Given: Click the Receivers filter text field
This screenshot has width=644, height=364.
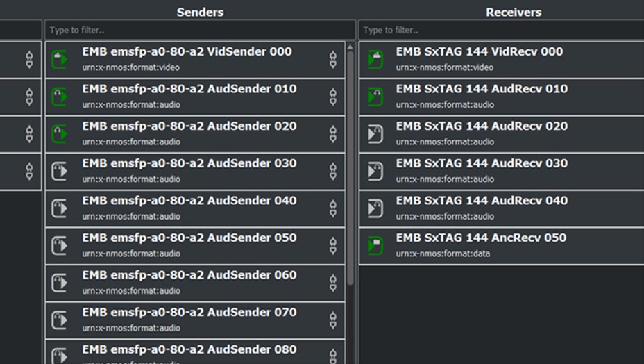Looking at the screenshot, I should (x=501, y=30).
